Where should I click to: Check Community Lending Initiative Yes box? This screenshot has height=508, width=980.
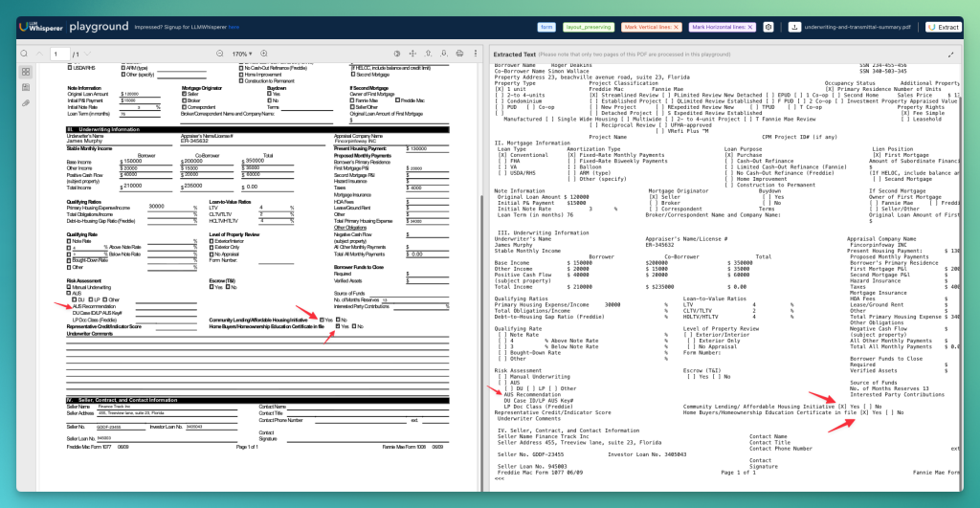(x=321, y=320)
